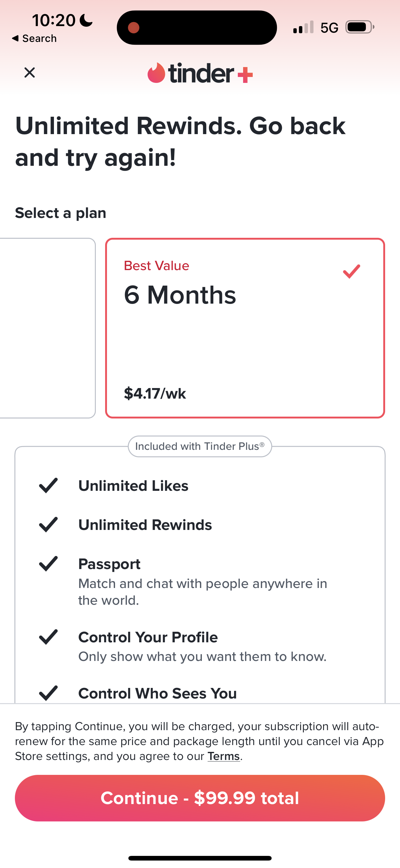Tap the red checkmark on 6 Months plan
Viewport: 400px width, 868px height.
(351, 272)
